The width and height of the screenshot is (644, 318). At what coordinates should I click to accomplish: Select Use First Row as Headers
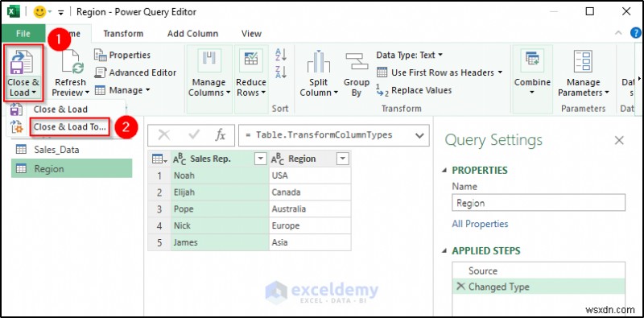pos(440,72)
